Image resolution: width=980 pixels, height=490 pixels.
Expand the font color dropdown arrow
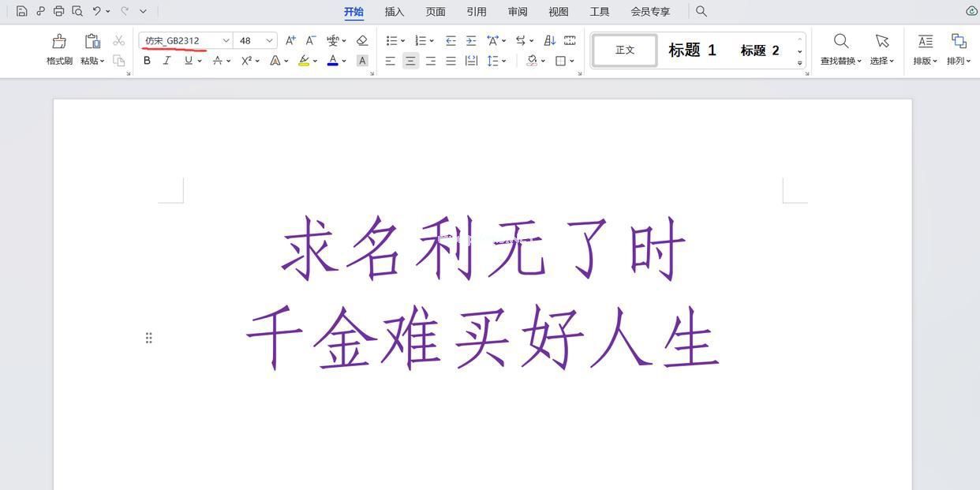(x=344, y=61)
